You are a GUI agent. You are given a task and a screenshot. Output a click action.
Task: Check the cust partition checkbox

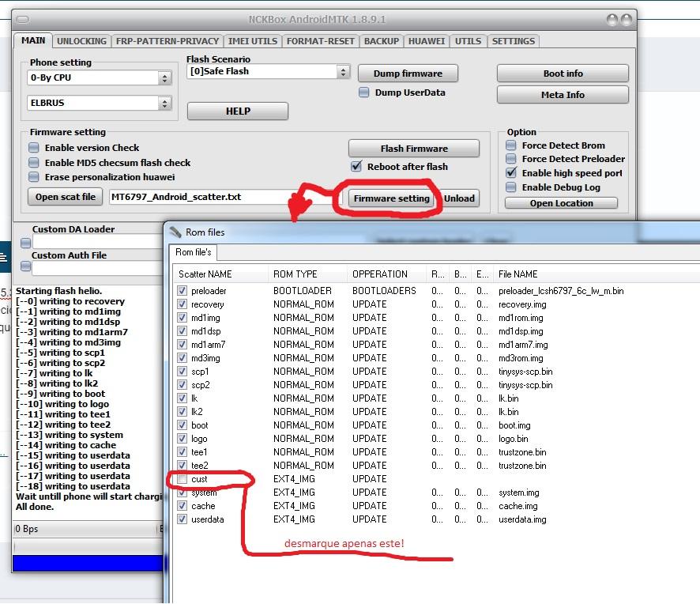pyautogui.click(x=183, y=479)
